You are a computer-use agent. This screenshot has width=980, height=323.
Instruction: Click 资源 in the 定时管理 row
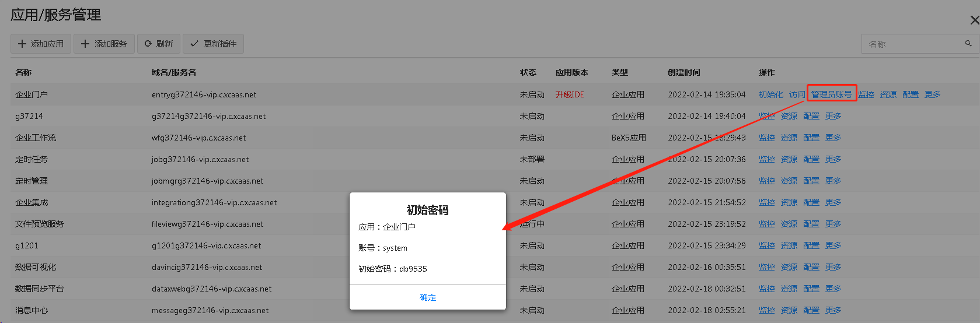pos(789,181)
